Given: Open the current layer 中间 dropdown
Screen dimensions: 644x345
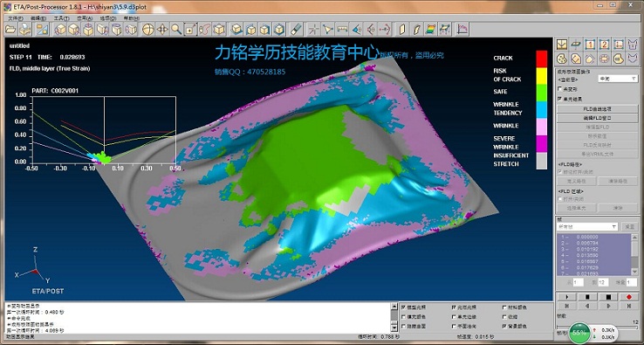Looking at the screenshot, I should (x=618, y=78).
